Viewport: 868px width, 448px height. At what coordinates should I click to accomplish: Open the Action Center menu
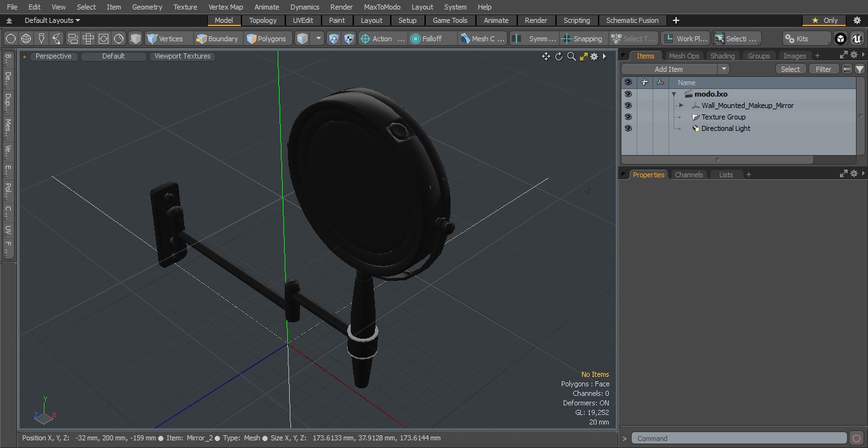click(383, 39)
